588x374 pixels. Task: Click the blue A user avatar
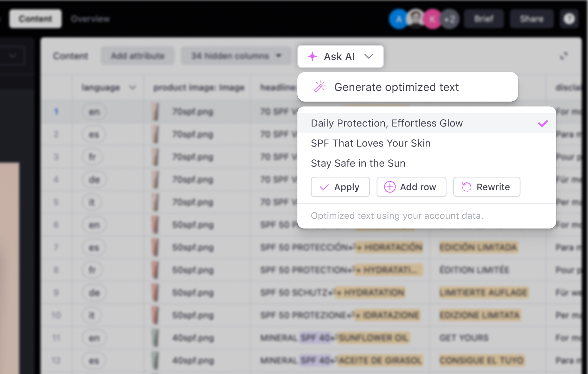(x=399, y=19)
